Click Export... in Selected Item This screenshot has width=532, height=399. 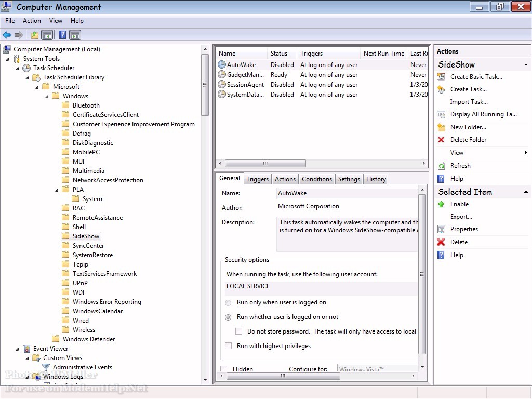coord(461,217)
